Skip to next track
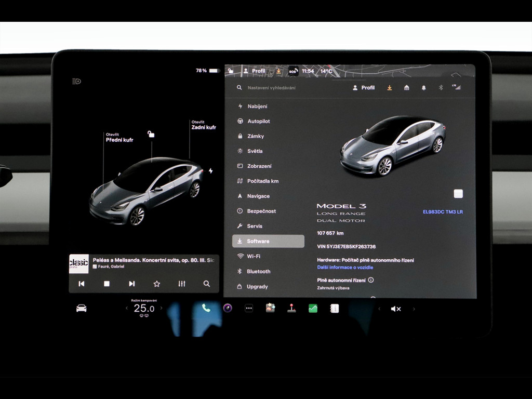 [x=131, y=284]
